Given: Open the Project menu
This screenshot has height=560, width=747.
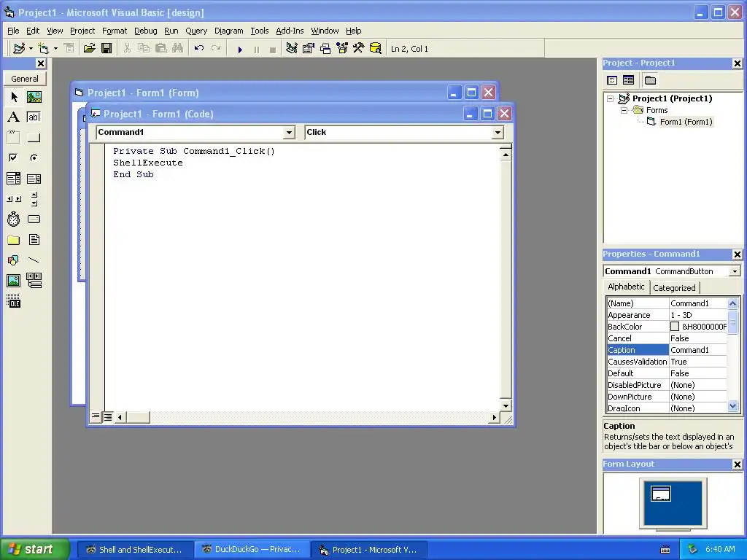Looking at the screenshot, I should (82, 31).
